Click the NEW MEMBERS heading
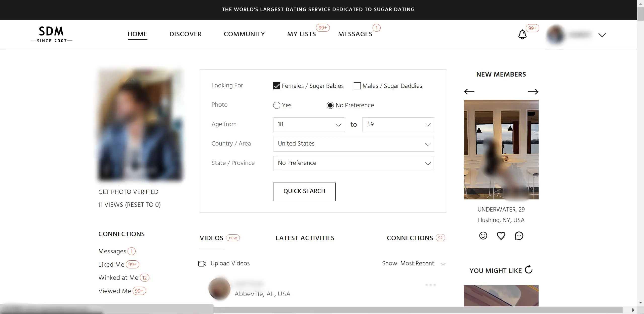This screenshot has height=314, width=644. (x=501, y=74)
